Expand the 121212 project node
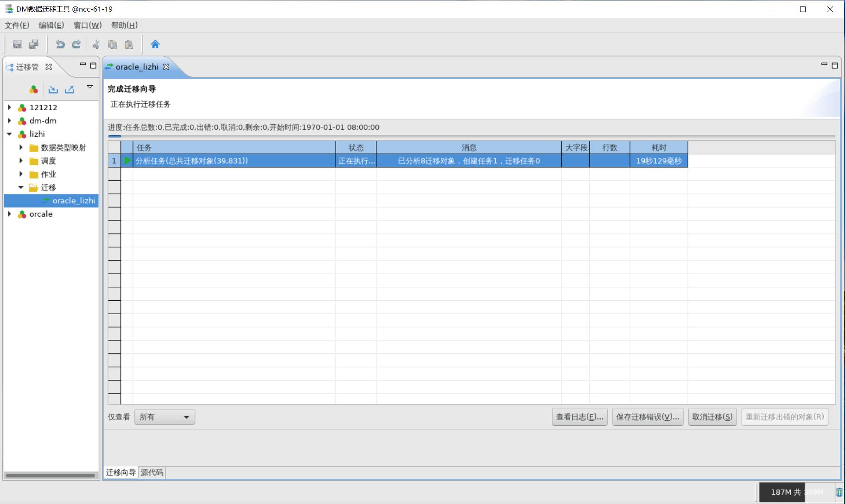845x504 pixels. [x=9, y=107]
